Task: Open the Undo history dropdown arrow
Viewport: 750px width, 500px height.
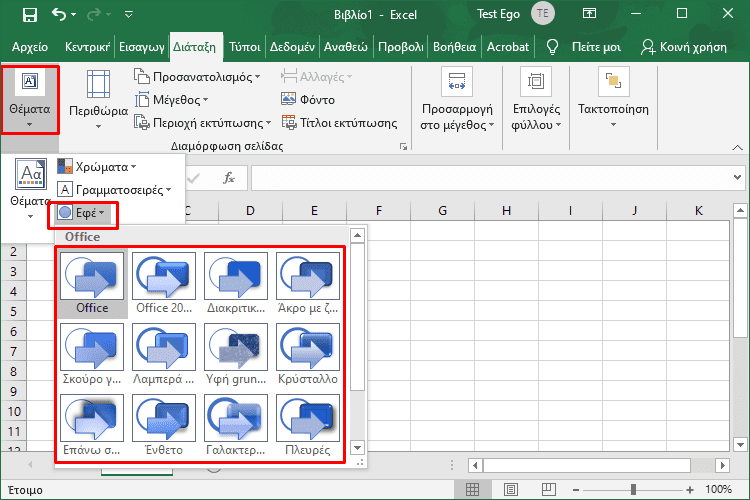Action: click(73, 15)
